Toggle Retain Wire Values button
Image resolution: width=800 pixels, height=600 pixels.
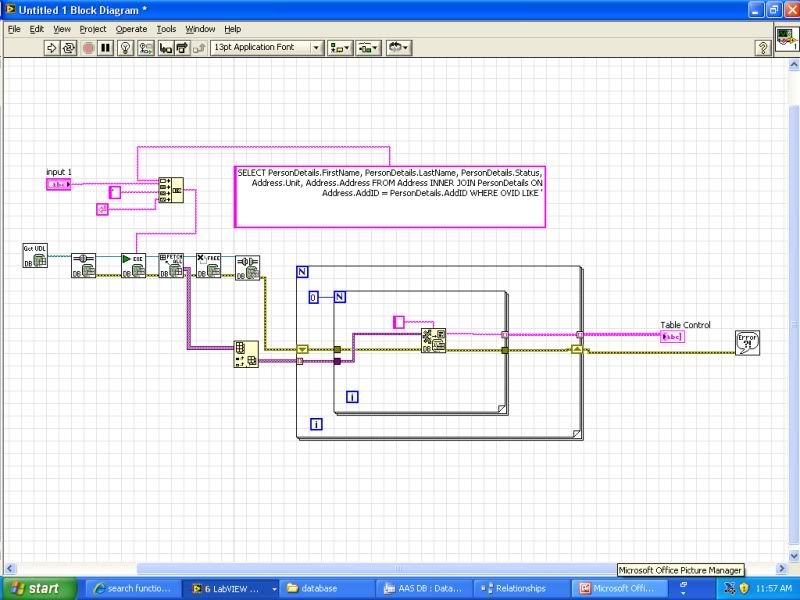(147, 47)
